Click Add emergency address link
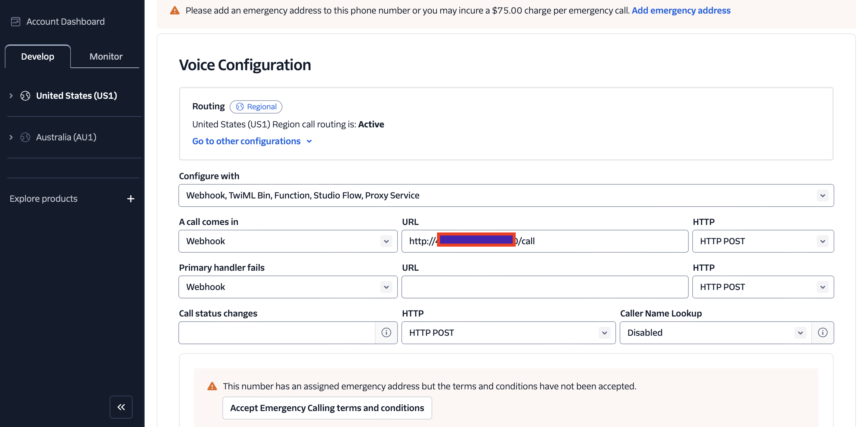 [681, 11]
